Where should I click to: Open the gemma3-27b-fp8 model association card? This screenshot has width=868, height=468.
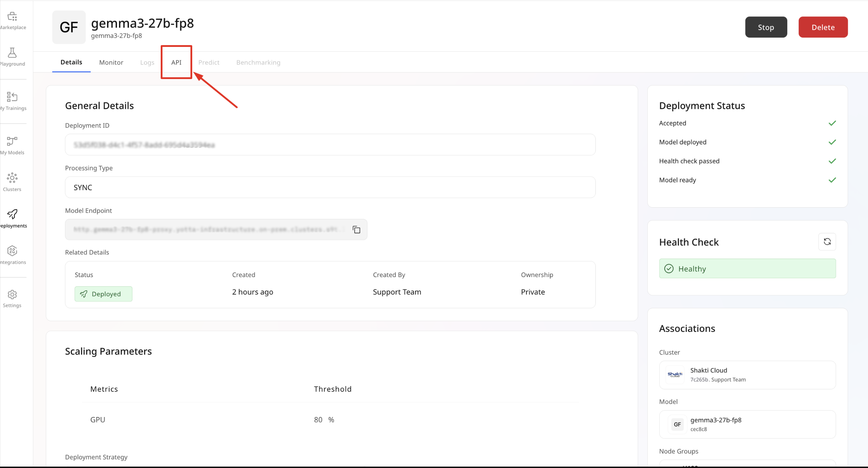(x=747, y=424)
